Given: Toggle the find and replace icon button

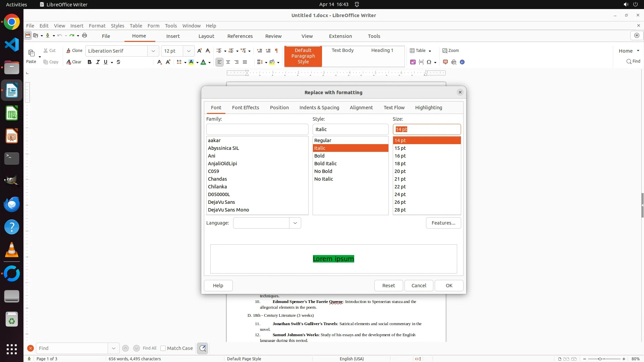Looking at the screenshot, I should click(x=203, y=348).
